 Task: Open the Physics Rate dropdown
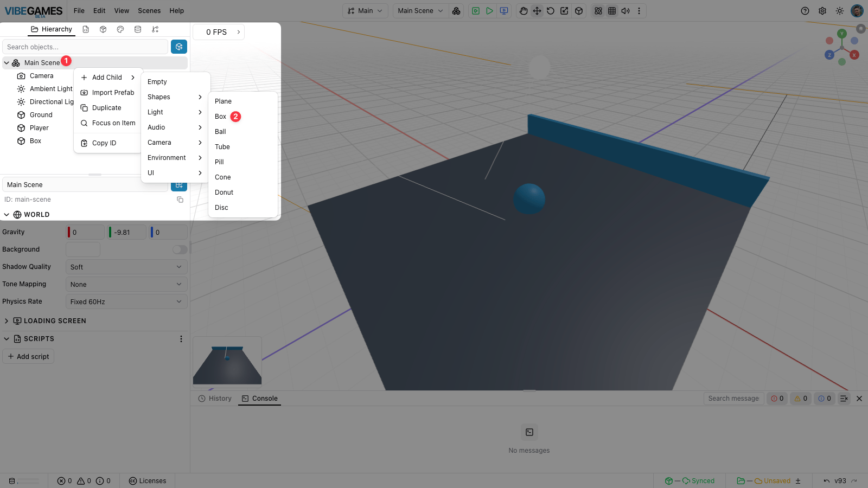pyautogui.click(x=126, y=301)
